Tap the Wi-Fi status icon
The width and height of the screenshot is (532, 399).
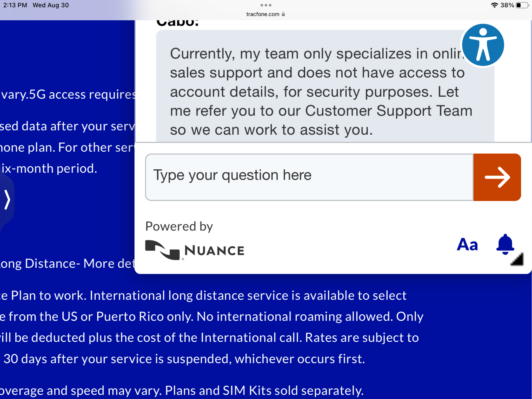[494, 5]
